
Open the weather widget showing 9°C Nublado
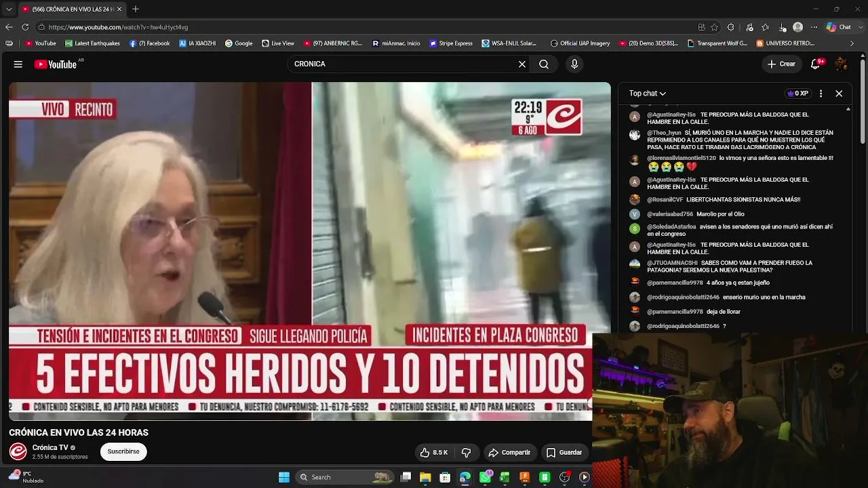point(26,477)
